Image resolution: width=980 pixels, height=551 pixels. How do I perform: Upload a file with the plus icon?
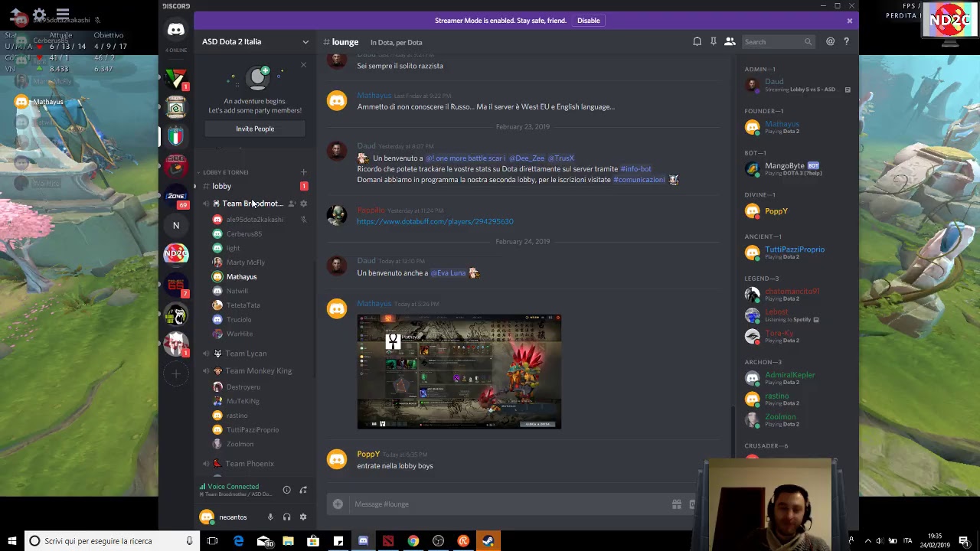(x=338, y=504)
